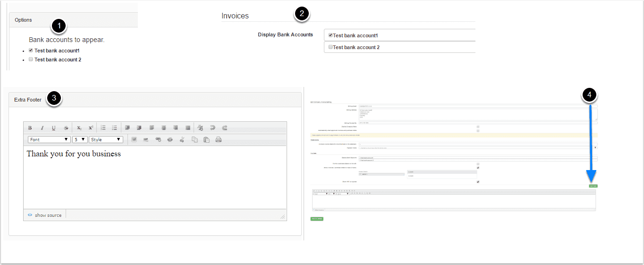Insert a numbered list
Viewport: 644px width, 265px height.
pos(103,128)
